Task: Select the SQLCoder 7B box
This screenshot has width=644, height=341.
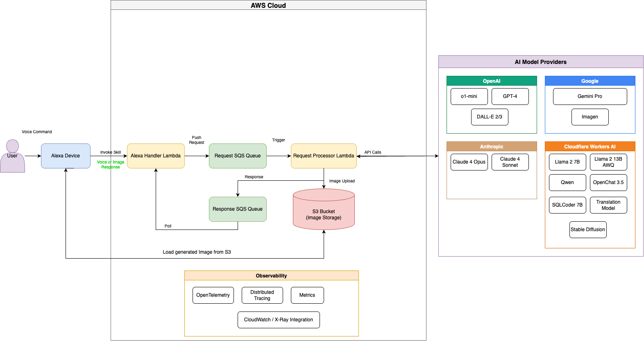Action: 567,205
